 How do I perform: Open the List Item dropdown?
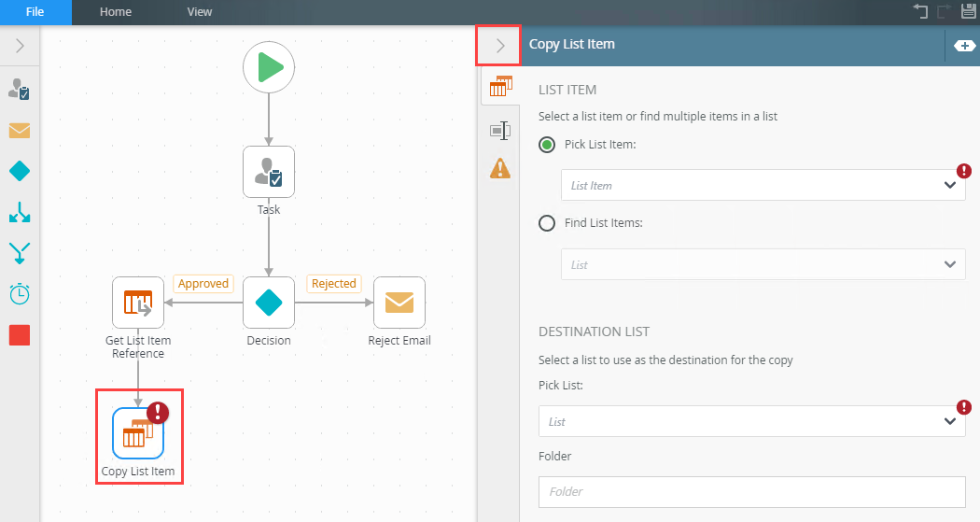point(763,185)
